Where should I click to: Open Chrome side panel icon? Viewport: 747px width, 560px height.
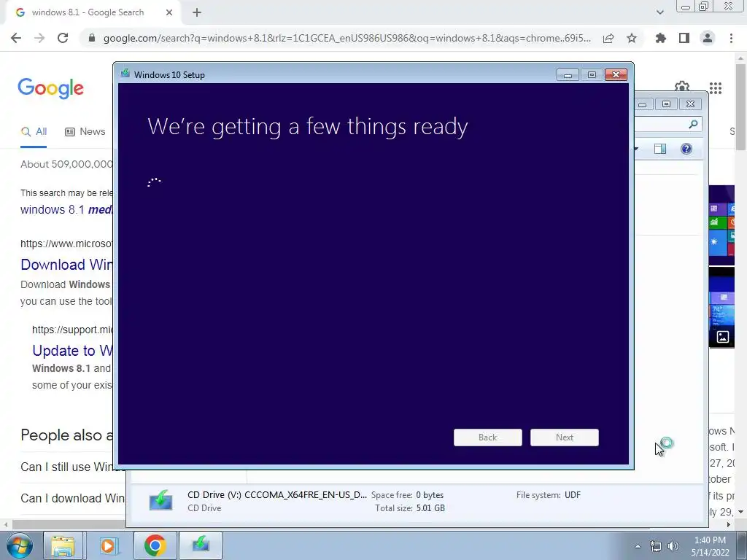tap(684, 38)
